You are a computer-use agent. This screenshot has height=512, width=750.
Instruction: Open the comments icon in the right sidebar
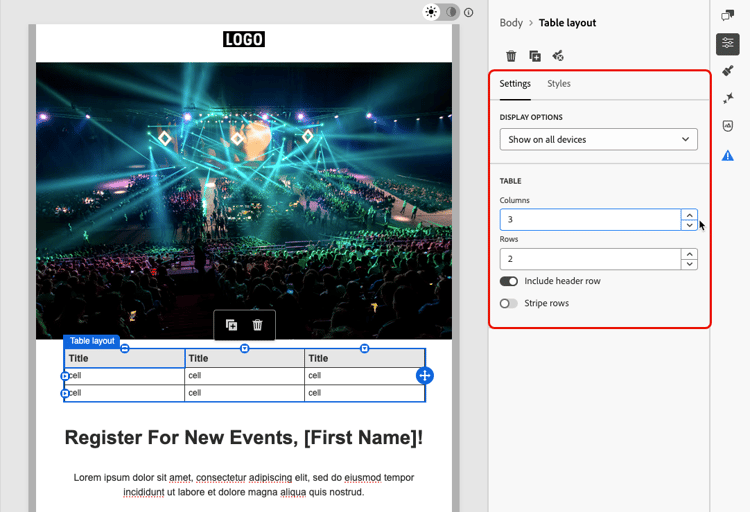click(x=728, y=15)
